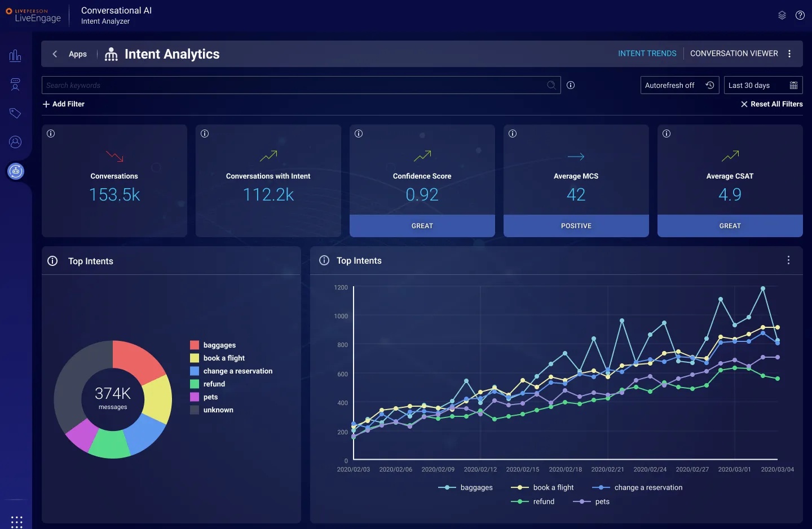
Task: Click the Search keywords input field
Action: click(293, 85)
